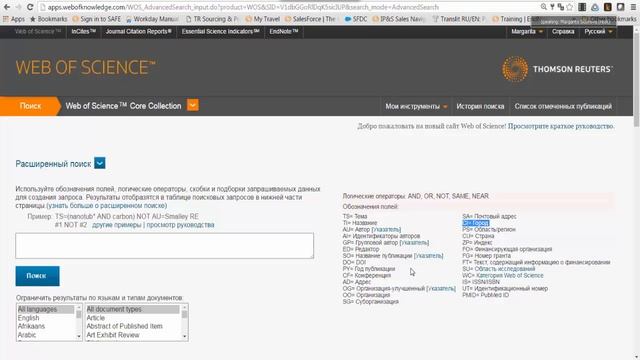Click inside the advanced search query box

click(x=164, y=246)
